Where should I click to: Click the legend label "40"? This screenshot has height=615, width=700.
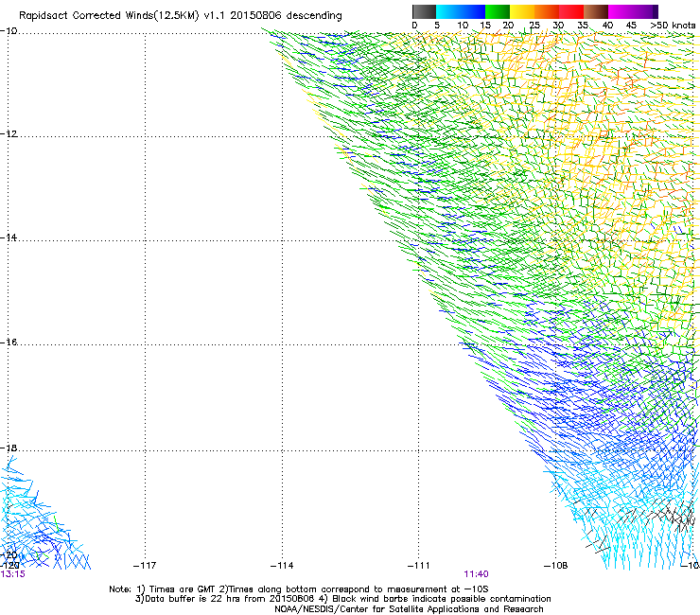pos(607,26)
